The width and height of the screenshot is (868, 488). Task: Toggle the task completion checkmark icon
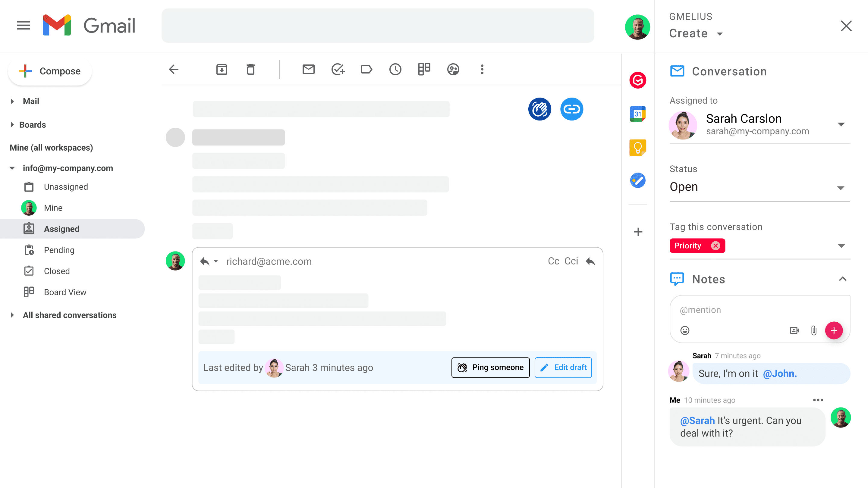click(337, 69)
